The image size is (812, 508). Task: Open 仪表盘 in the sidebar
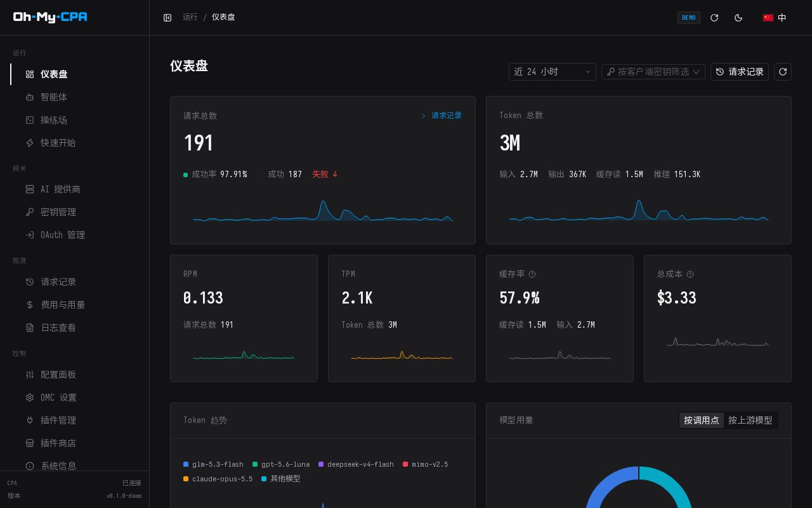75,74
